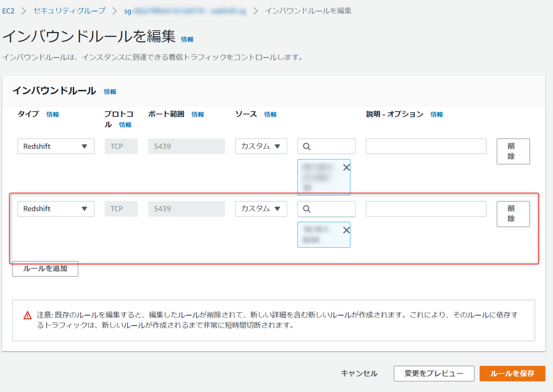Save the rules with ルールを保存
The image size is (553, 392).
click(x=512, y=374)
